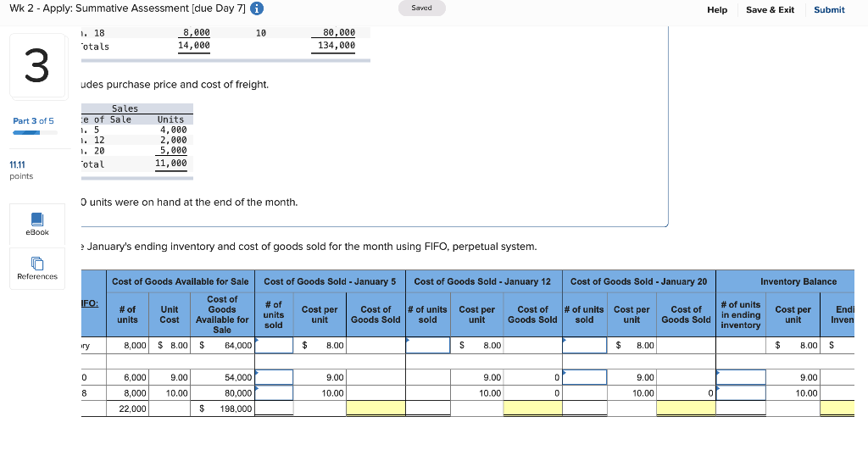
Task: Click the 11,000 total sales units
Action: point(171,164)
